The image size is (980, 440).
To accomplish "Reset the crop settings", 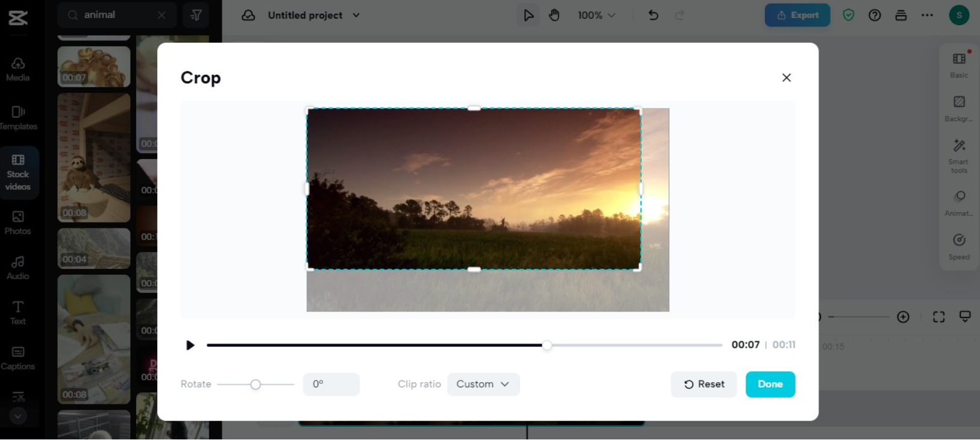I will [704, 385].
